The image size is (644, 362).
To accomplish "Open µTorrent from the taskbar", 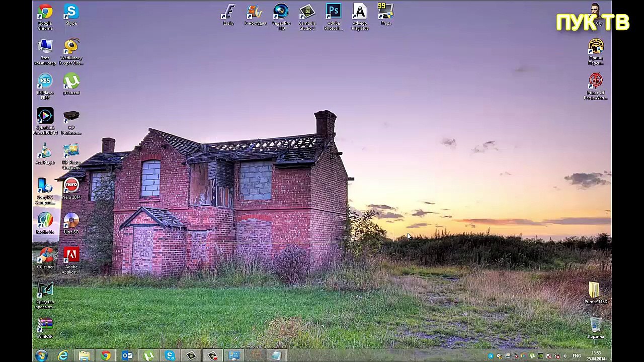I will point(148,355).
